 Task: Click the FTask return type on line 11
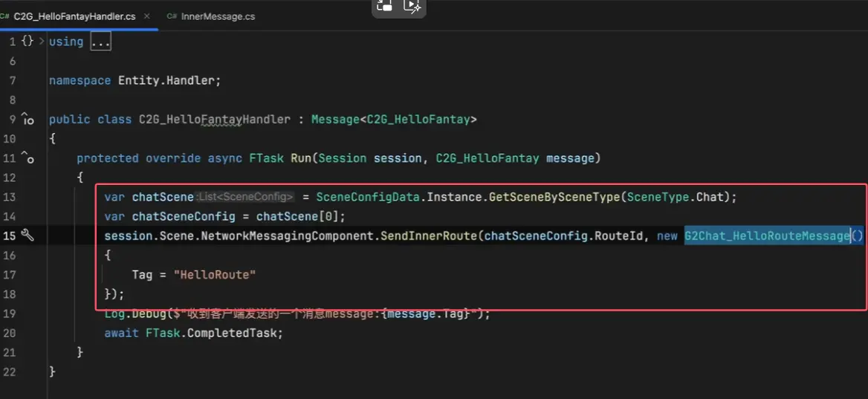[266, 158]
